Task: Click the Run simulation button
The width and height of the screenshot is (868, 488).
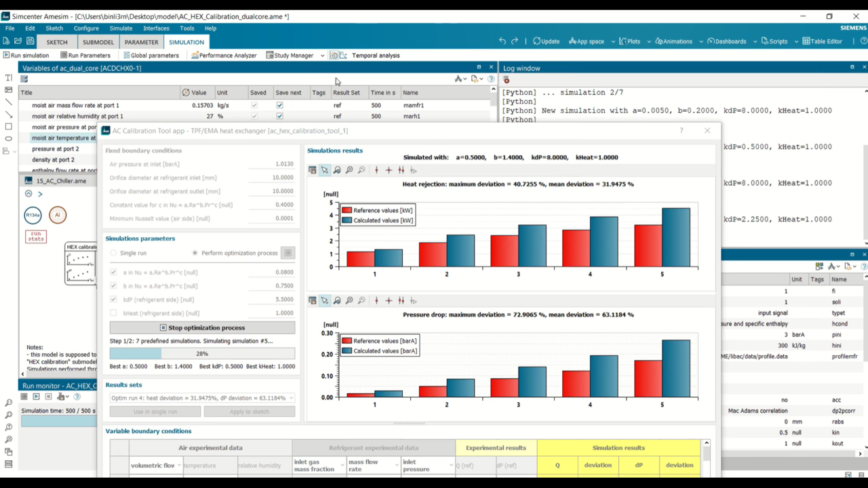Action: pyautogui.click(x=26, y=56)
